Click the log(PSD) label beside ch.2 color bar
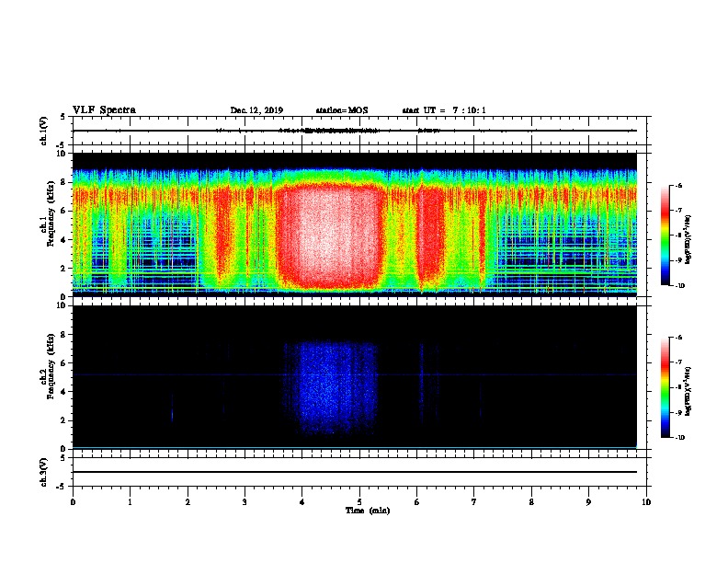Viewport: 728px width, 563px height. tap(688, 391)
